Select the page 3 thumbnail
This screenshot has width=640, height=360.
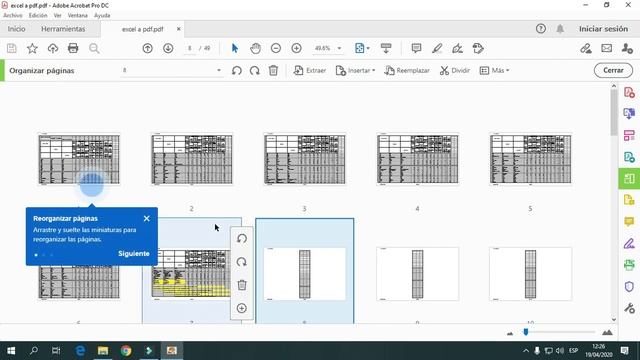(304, 159)
